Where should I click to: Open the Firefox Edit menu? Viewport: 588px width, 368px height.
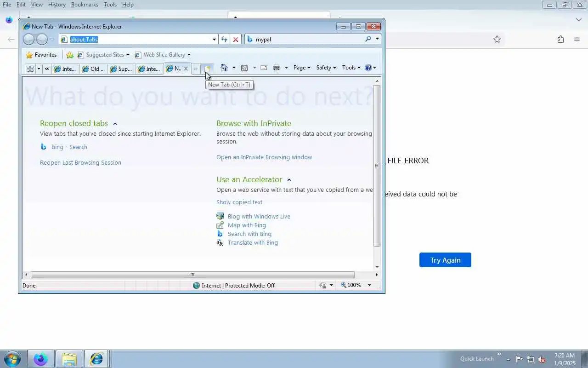21,5
